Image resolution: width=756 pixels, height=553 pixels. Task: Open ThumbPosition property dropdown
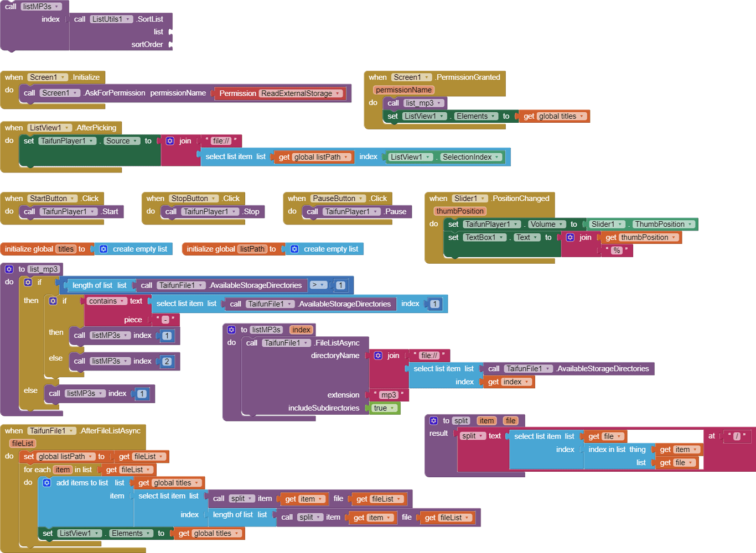[664, 224]
